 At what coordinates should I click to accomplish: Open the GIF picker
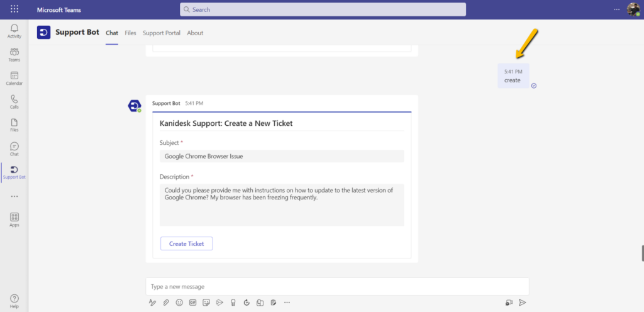pyautogui.click(x=192, y=303)
